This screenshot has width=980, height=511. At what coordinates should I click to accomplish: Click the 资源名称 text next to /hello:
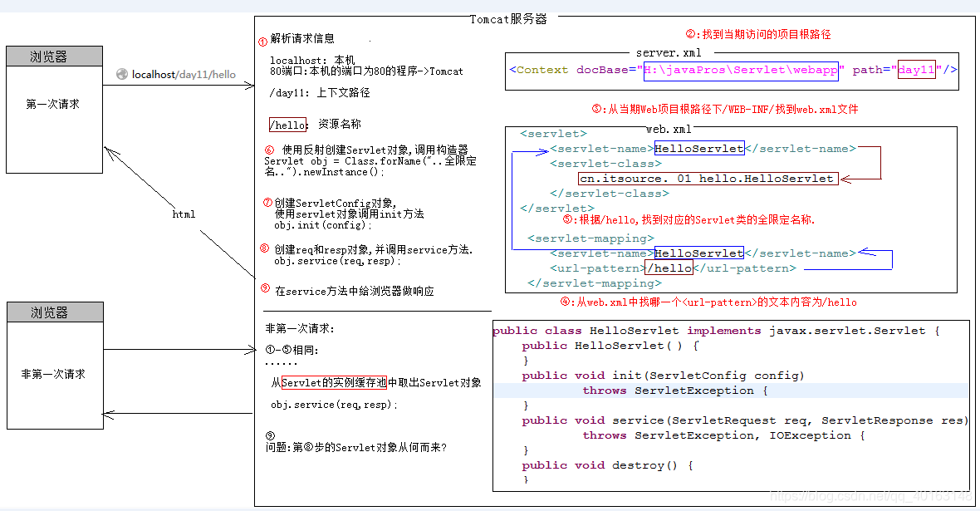tap(340, 124)
